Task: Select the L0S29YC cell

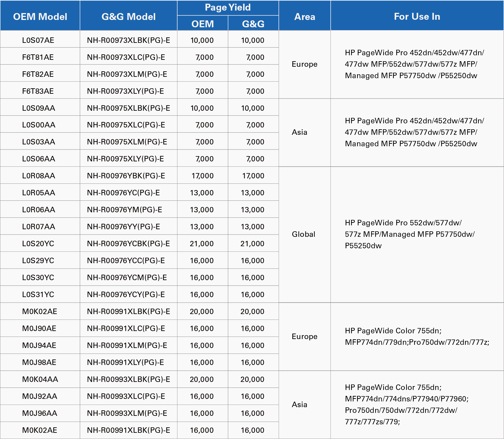Action: [40, 260]
